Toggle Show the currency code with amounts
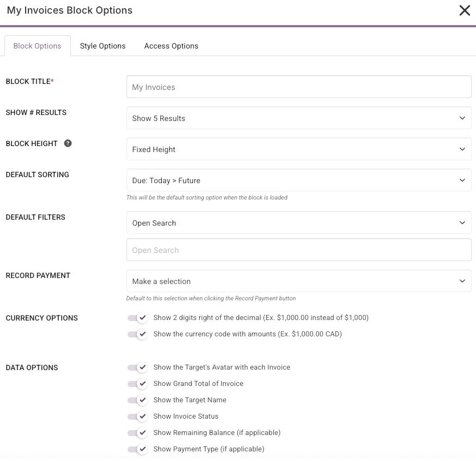 137,334
